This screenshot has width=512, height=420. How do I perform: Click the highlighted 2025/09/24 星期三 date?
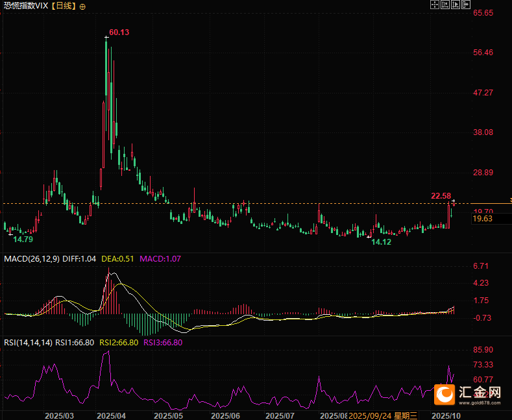click(x=383, y=415)
